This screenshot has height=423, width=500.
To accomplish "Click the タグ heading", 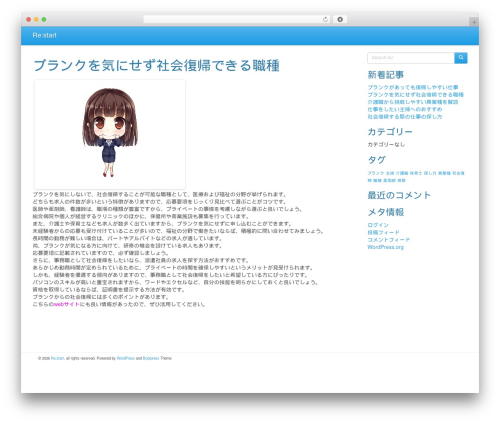I will tap(377, 160).
